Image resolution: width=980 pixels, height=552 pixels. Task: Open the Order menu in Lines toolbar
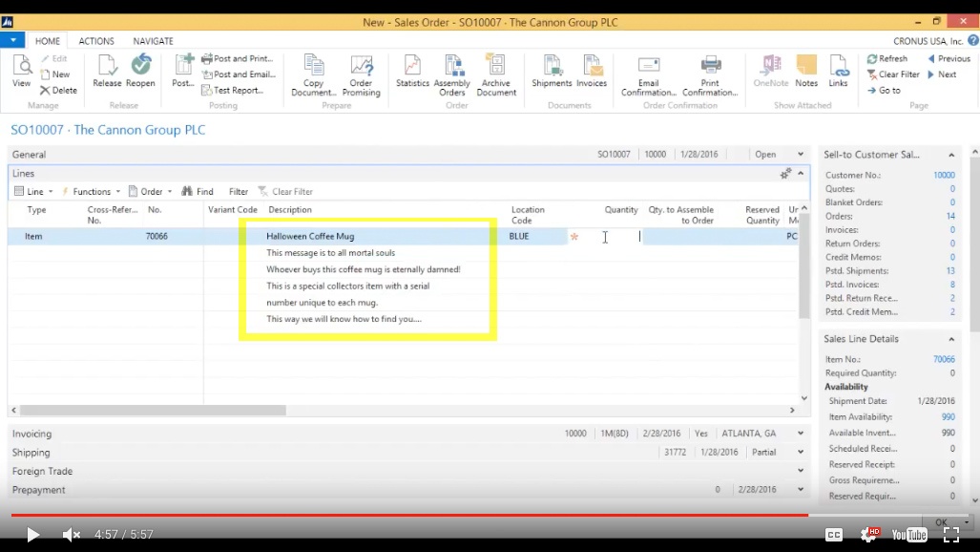coord(151,192)
